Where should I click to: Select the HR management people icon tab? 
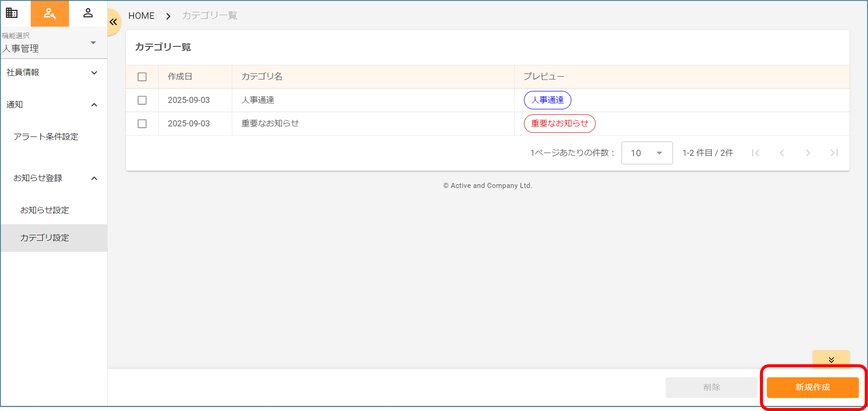pyautogui.click(x=50, y=13)
